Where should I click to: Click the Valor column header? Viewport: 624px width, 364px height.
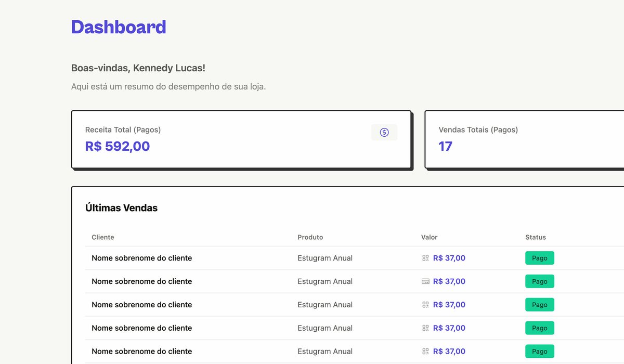click(430, 237)
